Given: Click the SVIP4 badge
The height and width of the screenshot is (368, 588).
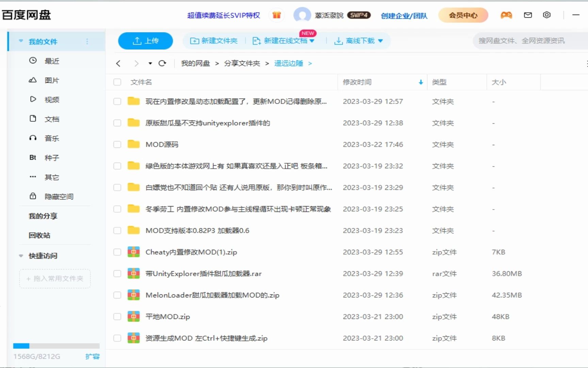Looking at the screenshot, I should click(359, 15).
